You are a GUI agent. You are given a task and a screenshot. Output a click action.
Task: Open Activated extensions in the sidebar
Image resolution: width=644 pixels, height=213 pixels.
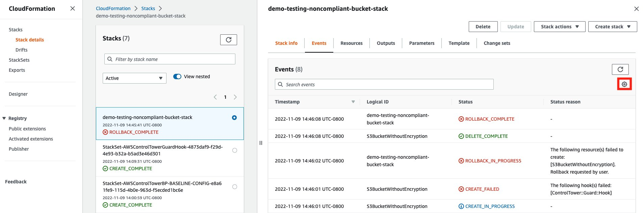tap(31, 139)
